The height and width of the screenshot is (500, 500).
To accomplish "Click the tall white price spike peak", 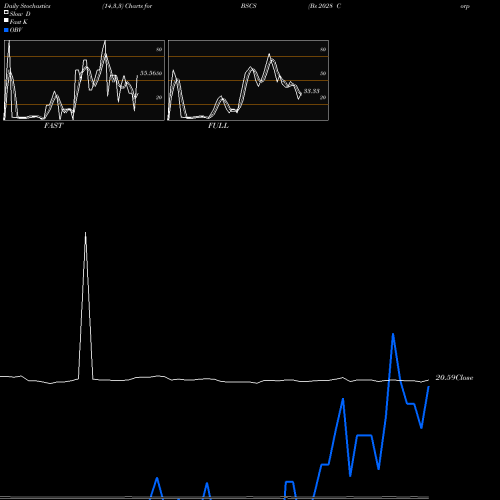I will [x=85, y=233].
